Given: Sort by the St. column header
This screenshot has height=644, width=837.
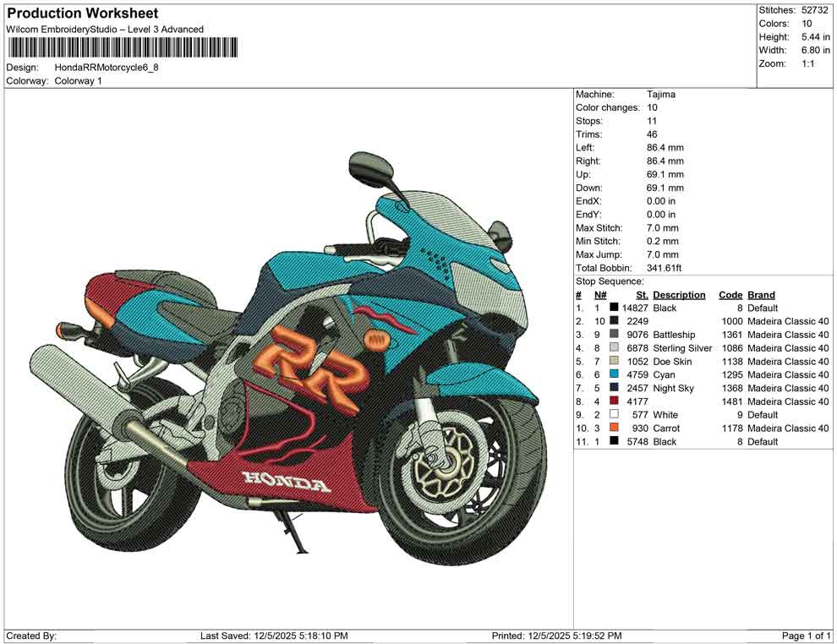Looking at the screenshot, I should point(641,294).
